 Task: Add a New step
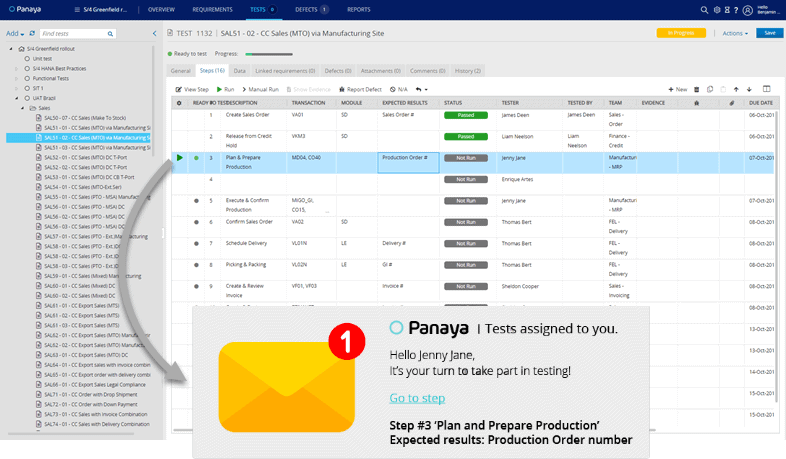pyautogui.click(x=678, y=89)
